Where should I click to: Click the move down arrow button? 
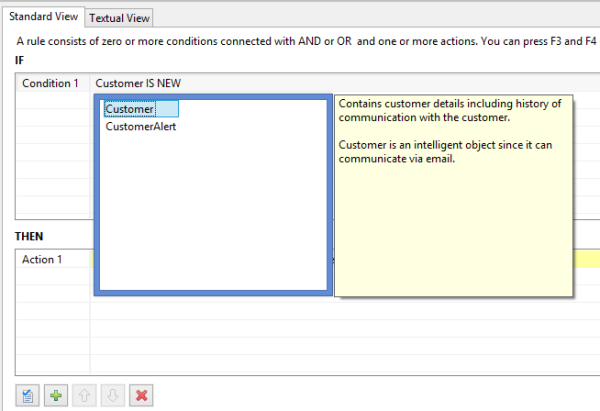point(112,395)
